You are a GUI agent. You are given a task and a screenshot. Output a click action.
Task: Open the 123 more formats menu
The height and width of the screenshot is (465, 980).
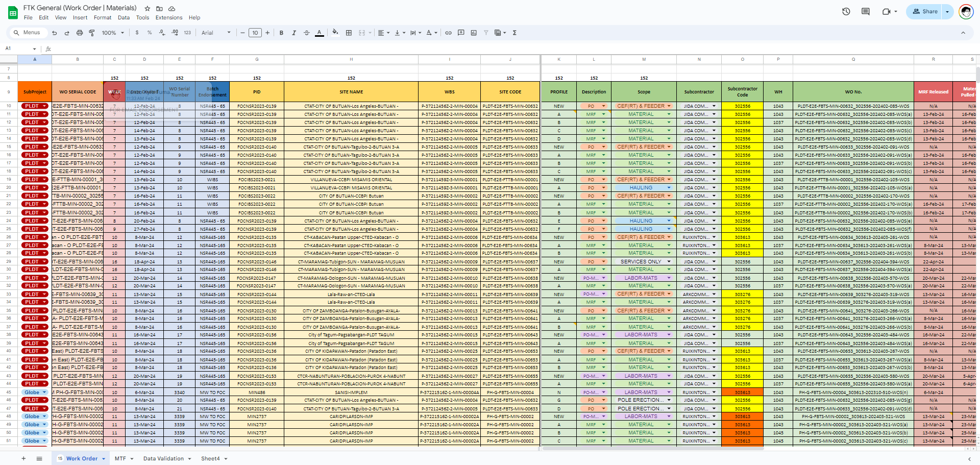[x=187, y=33]
